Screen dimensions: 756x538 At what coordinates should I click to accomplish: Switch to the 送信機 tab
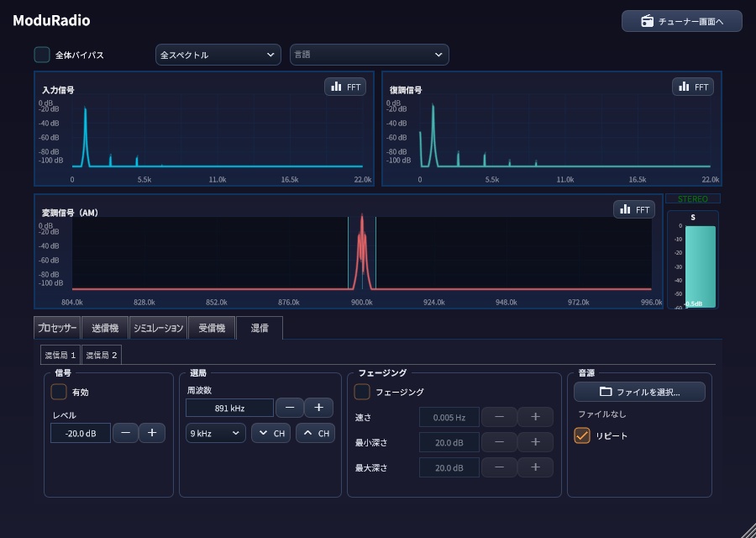(105, 328)
